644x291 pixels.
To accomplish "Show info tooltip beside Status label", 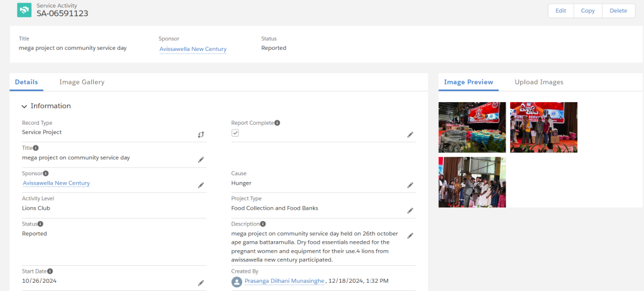I will pos(40,224).
